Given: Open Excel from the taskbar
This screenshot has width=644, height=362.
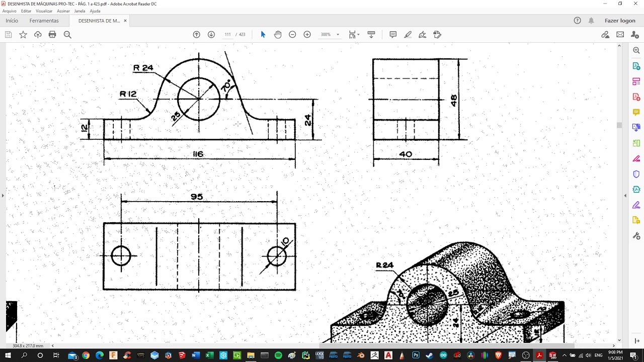Looking at the screenshot, I should [210, 355].
